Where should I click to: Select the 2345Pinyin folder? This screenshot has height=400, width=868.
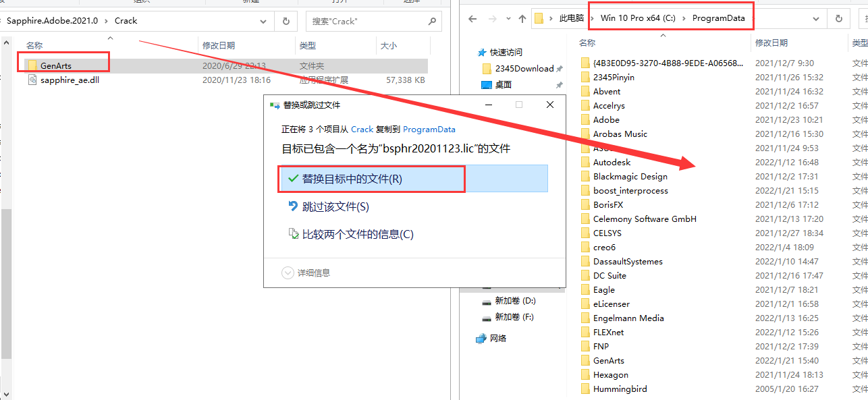614,77
